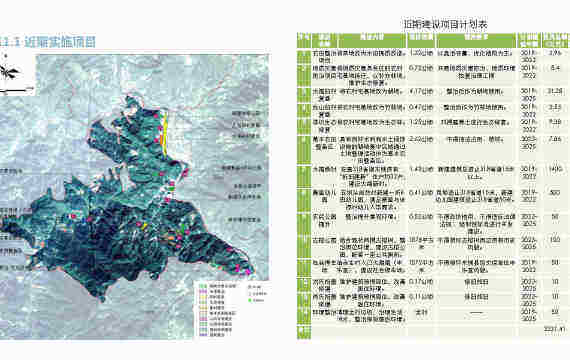Select the 500 investment cell
Image resolution: width=570 pixels, height=360 pixels.
(555, 193)
